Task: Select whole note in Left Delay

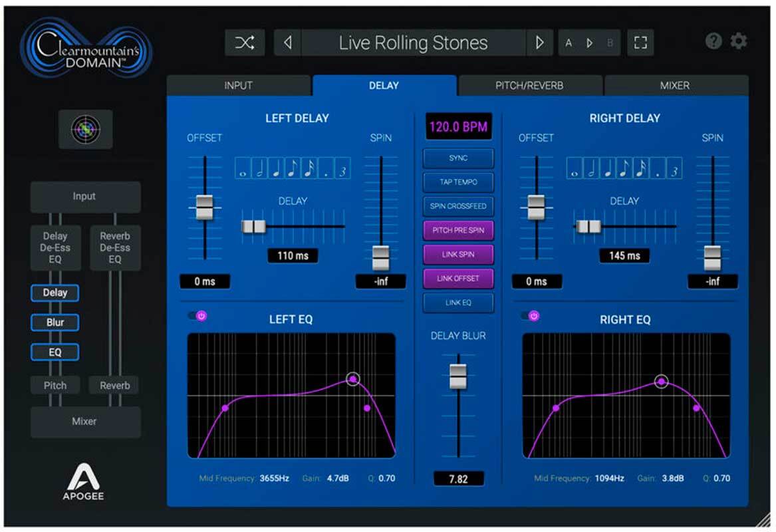Action: click(242, 168)
